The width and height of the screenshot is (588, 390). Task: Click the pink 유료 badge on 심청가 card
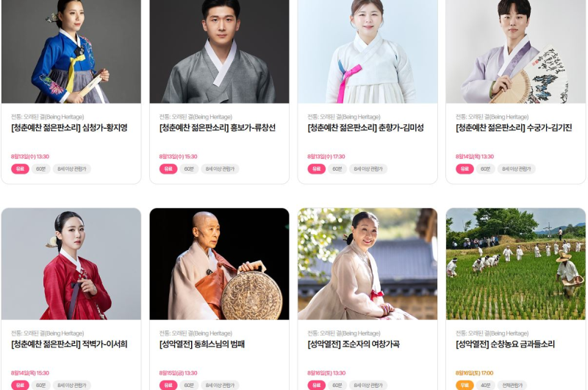coord(21,169)
